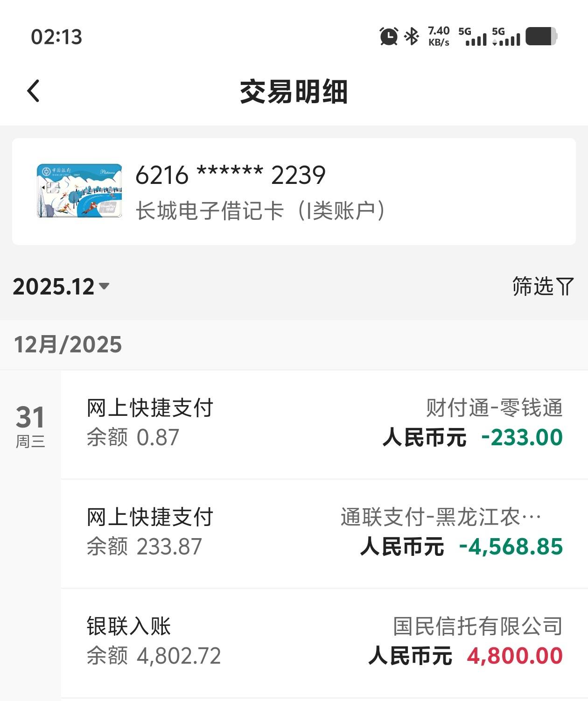588x701 pixels.
Task: Tap the second 5G signal icon
Action: [x=506, y=36]
